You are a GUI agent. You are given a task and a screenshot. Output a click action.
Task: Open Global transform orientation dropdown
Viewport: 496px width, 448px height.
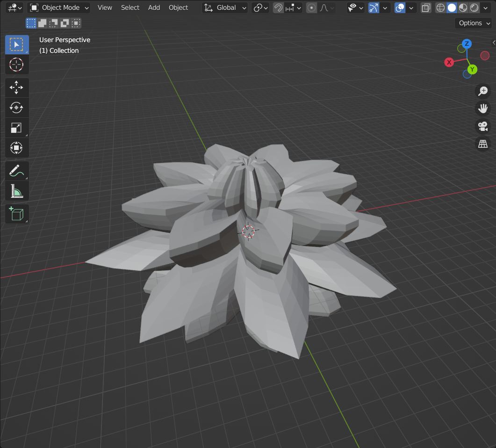pos(224,7)
